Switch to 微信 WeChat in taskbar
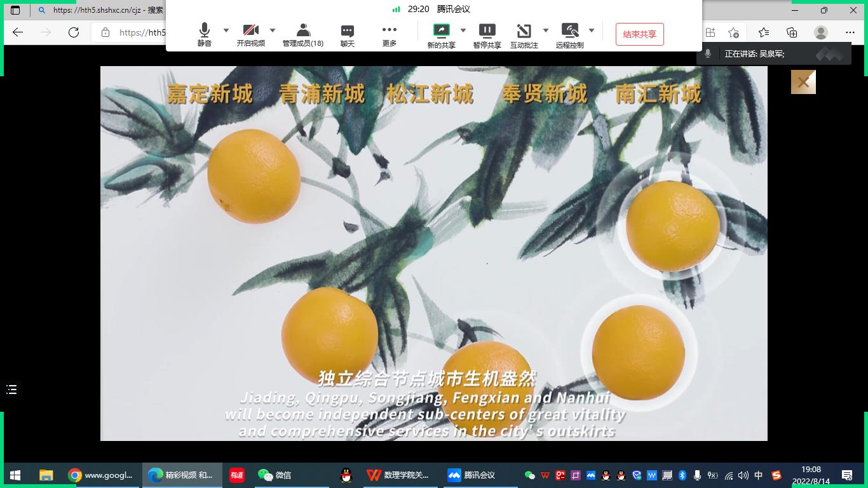The image size is (868, 488). pyautogui.click(x=275, y=475)
